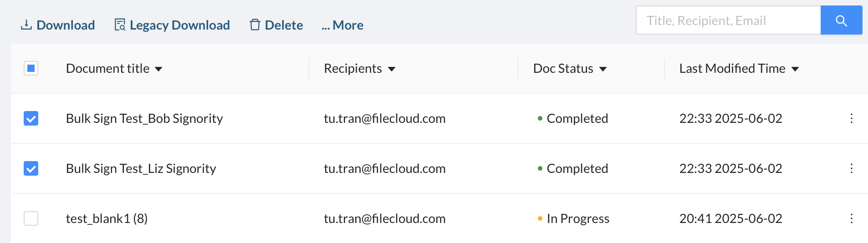Open kebab menu for Bulk Sign Test_Liz Signority
Image resolution: width=868 pixels, height=243 pixels.
(x=851, y=168)
